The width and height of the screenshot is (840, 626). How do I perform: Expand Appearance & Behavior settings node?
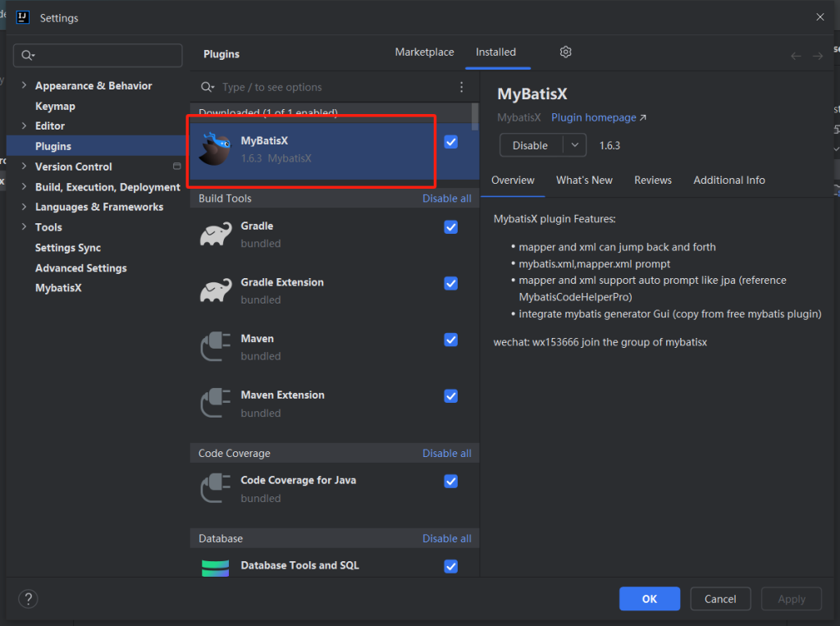point(24,86)
